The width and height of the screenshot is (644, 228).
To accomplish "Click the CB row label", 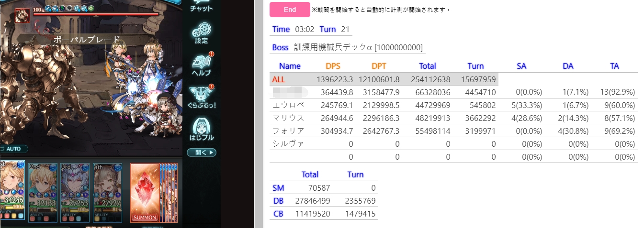I will (x=278, y=214).
